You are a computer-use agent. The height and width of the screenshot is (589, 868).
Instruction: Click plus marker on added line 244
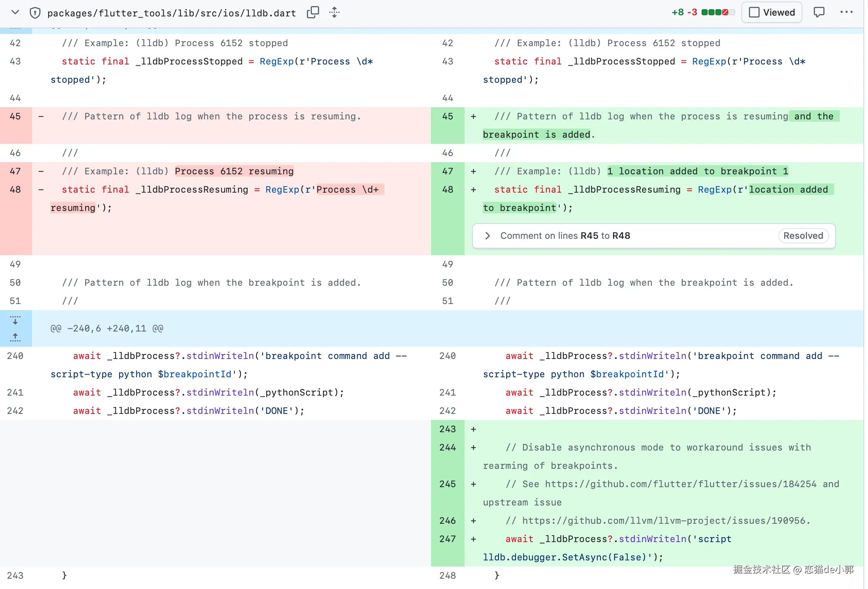(473, 447)
